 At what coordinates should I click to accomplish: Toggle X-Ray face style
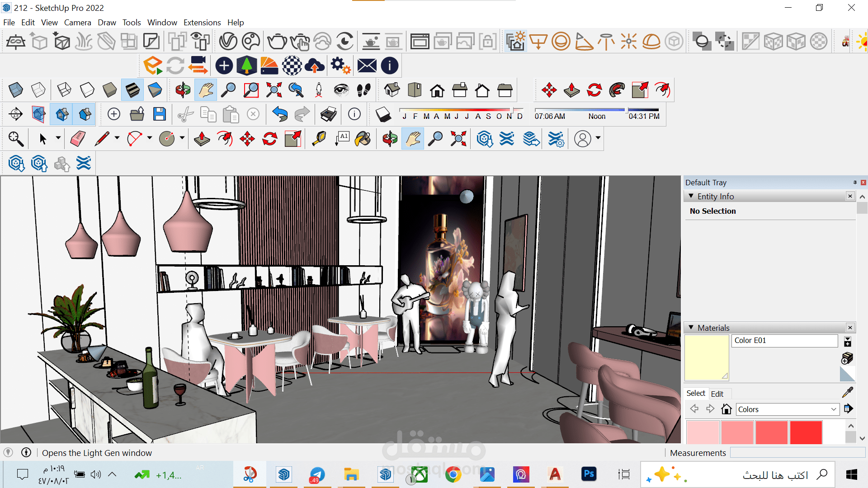coord(15,89)
